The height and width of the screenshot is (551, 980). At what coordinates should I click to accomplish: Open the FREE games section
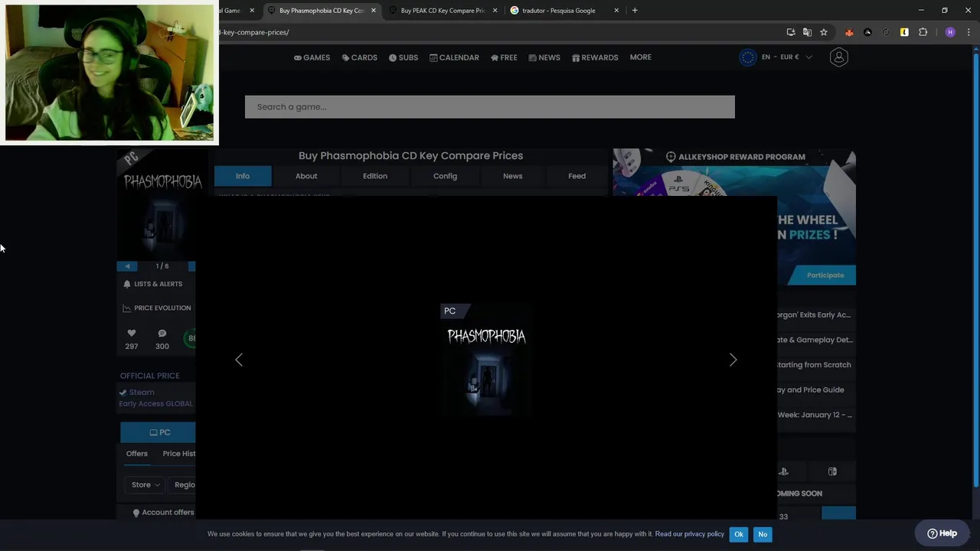(x=504, y=57)
